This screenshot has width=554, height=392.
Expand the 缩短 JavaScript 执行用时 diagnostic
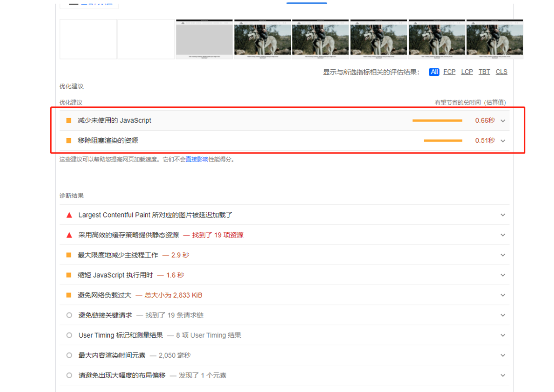click(503, 275)
